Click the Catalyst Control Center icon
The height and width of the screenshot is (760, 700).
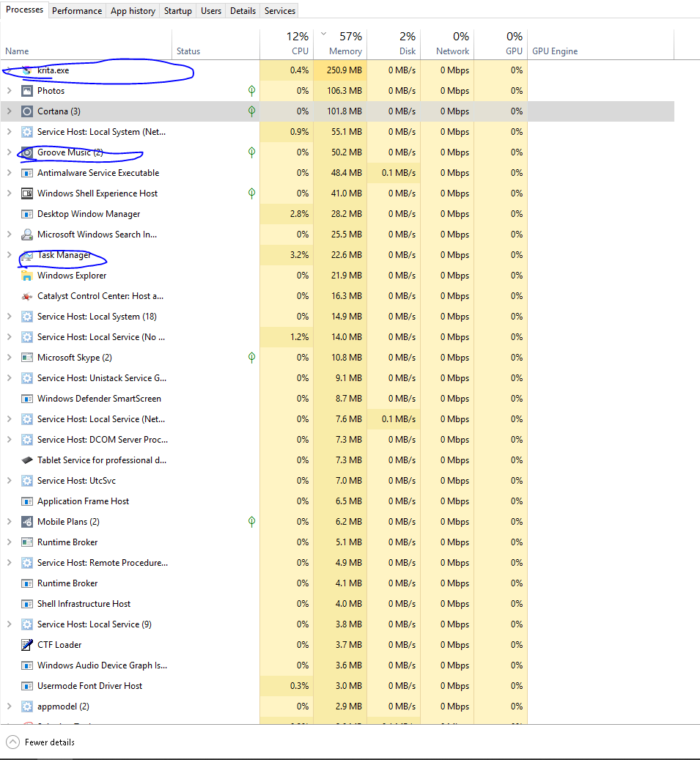(x=27, y=296)
